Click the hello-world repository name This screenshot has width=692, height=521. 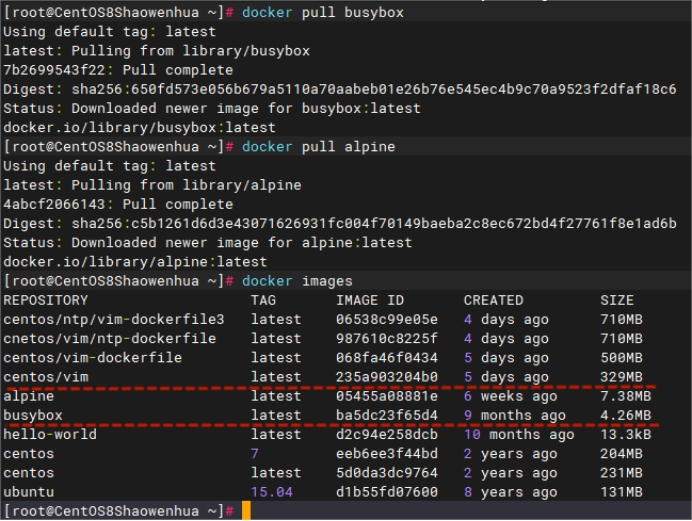[50, 435]
